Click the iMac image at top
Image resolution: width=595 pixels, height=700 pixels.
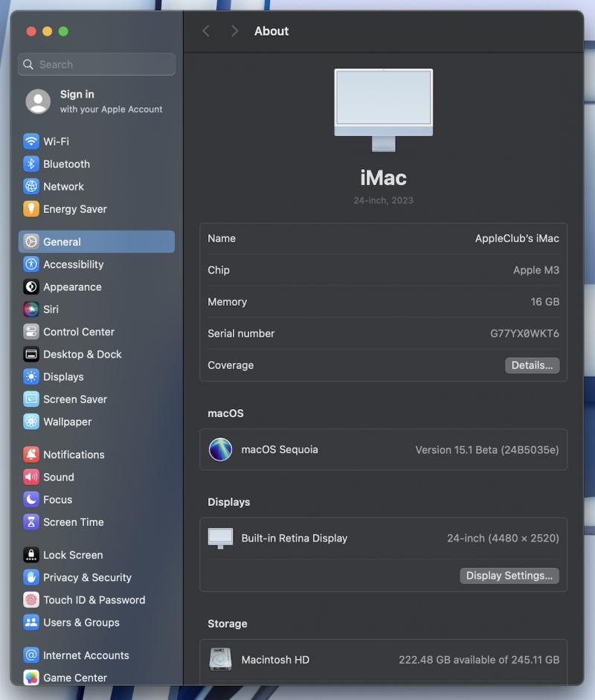(384, 110)
